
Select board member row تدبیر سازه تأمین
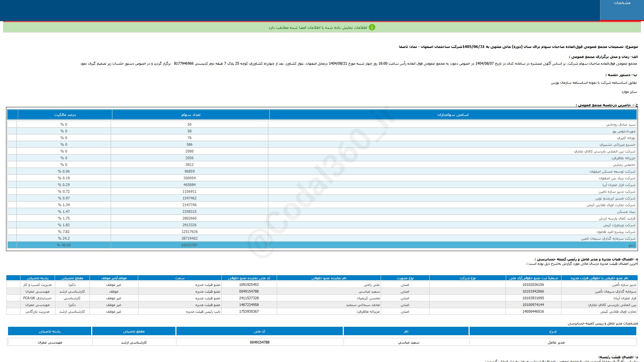coord(624,285)
